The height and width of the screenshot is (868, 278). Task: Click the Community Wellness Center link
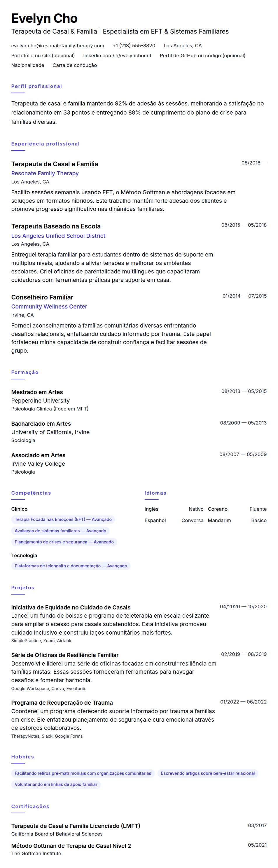click(x=49, y=307)
